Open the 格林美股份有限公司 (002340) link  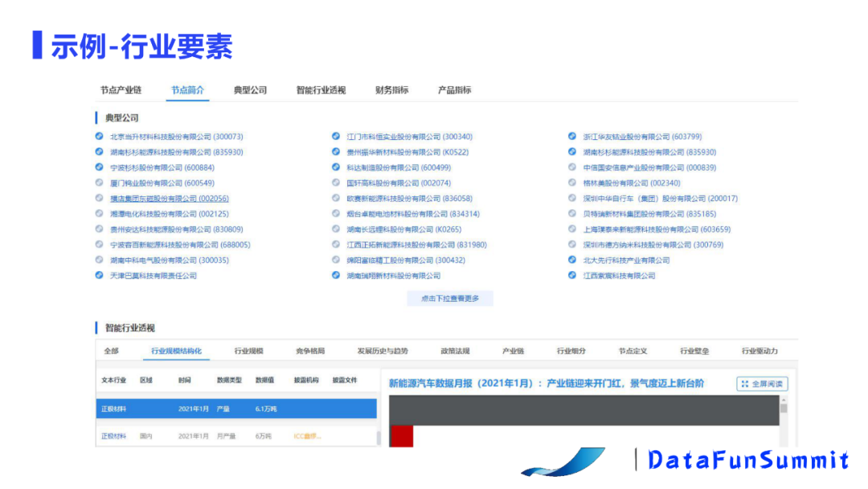pos(632,183)
